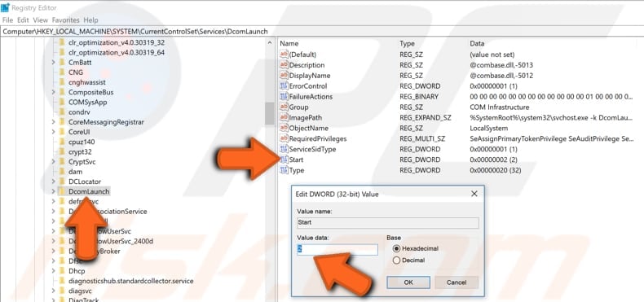Select the Start value entry

pos(296,160)
